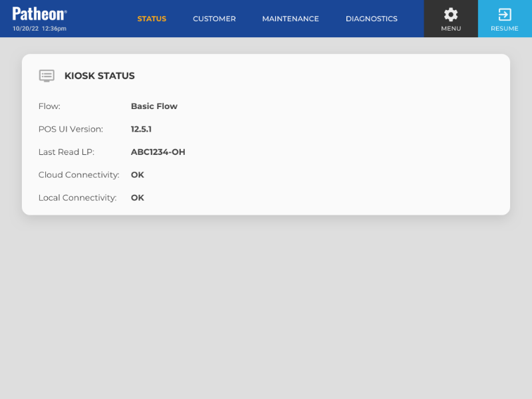
Task: Click the Patheon logo
Action: pyautogui.click(x=39, y=13)
